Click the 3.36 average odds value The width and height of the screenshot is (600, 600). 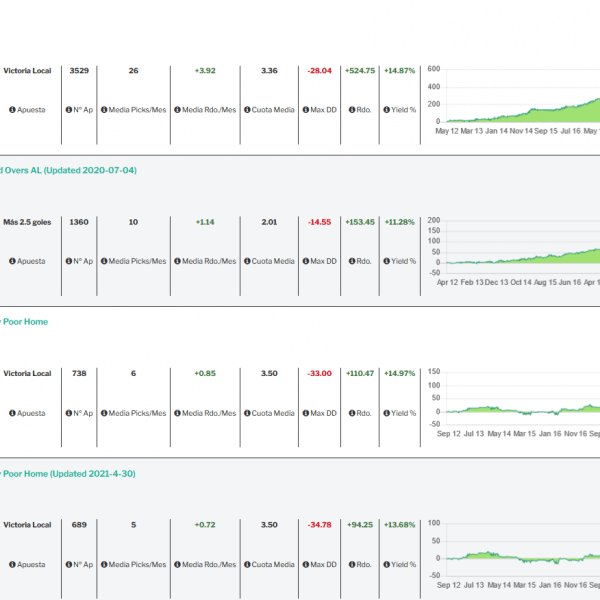click(x=269, y=71)
